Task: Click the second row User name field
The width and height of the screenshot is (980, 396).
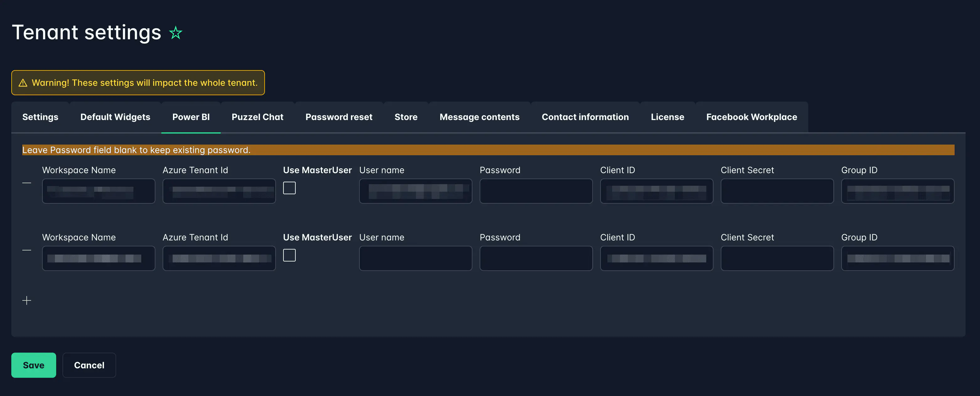Action: click(x=415, y=259)
